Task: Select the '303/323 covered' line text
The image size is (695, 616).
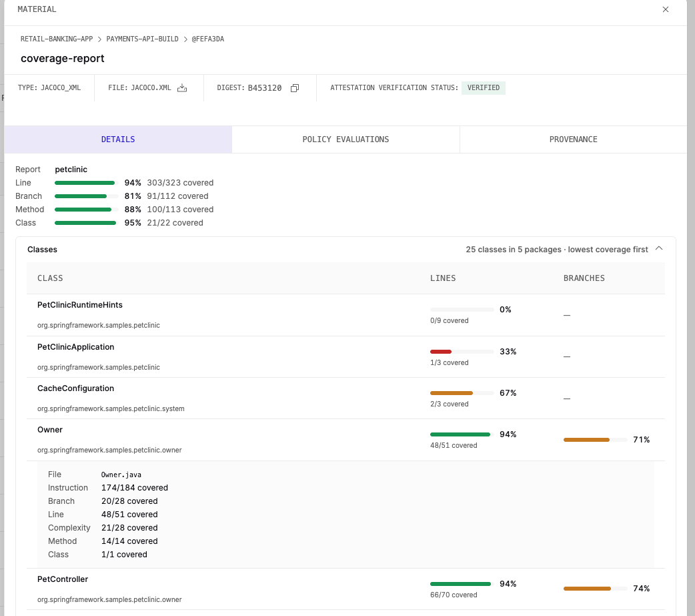Action: tap(180, 183)
